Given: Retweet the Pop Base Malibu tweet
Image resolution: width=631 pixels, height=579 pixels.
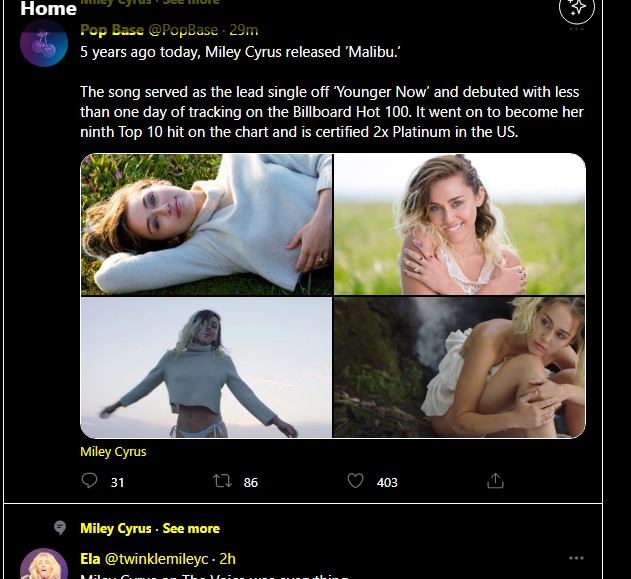Looking at the screenshot, I should click(222, 481).
